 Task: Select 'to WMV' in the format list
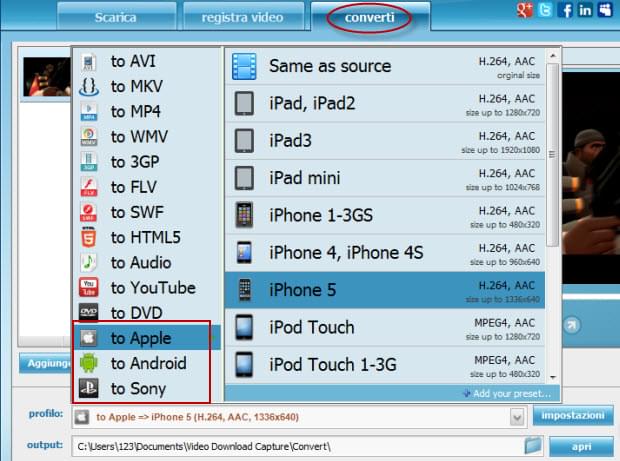147,137
